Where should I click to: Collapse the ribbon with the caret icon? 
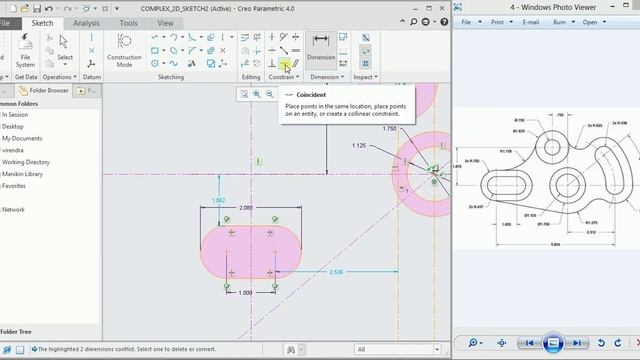click(403, 21)
